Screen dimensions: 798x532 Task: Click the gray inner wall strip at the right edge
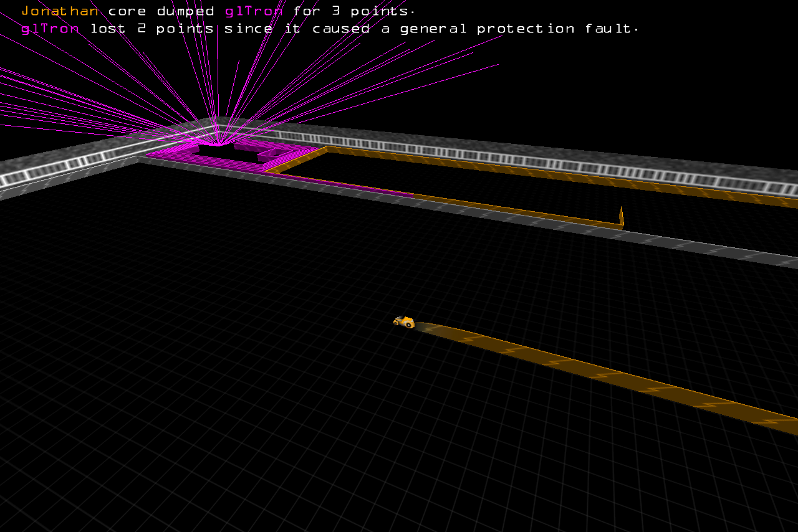click(748, 254)
